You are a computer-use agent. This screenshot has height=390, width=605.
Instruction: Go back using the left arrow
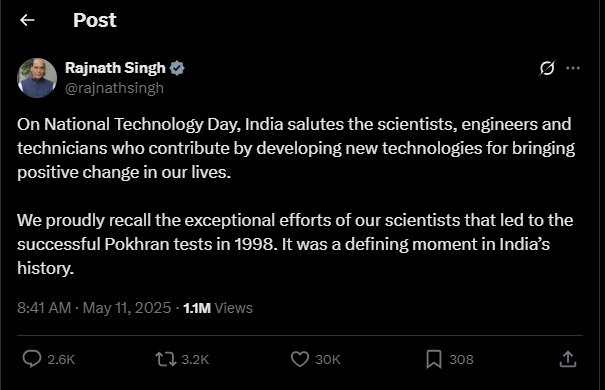[27, 20]
